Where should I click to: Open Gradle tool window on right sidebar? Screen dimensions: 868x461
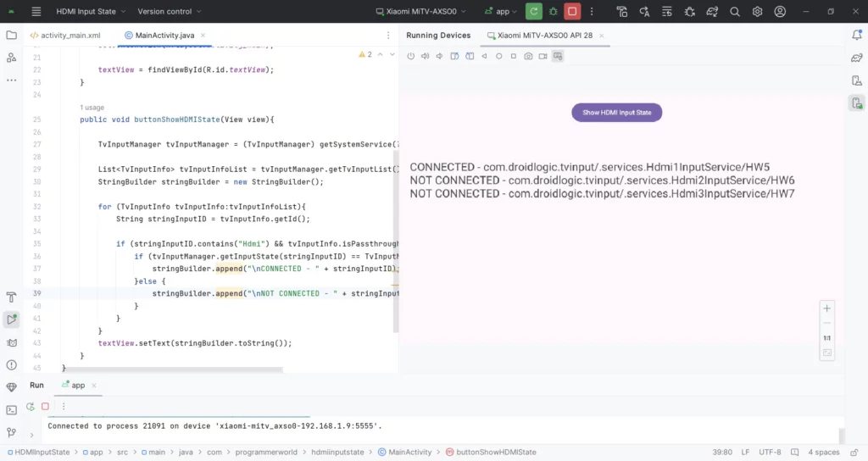[857, 58]
